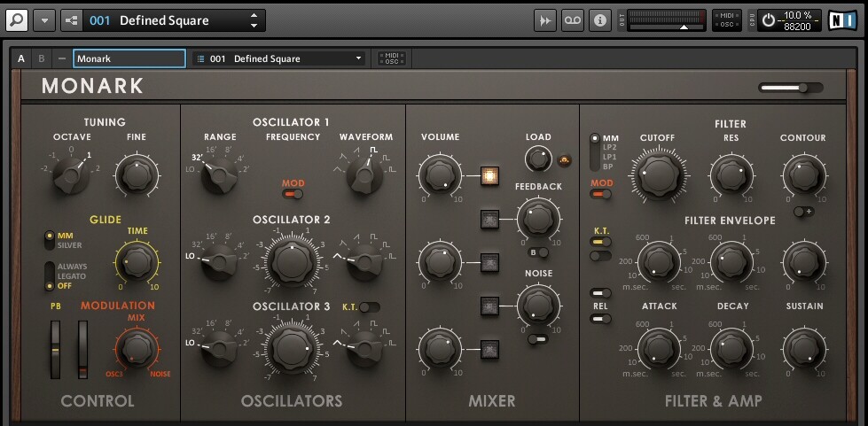Open the structure tree view icon
Viewport: 868px width, 426px height.
[72, 20]
